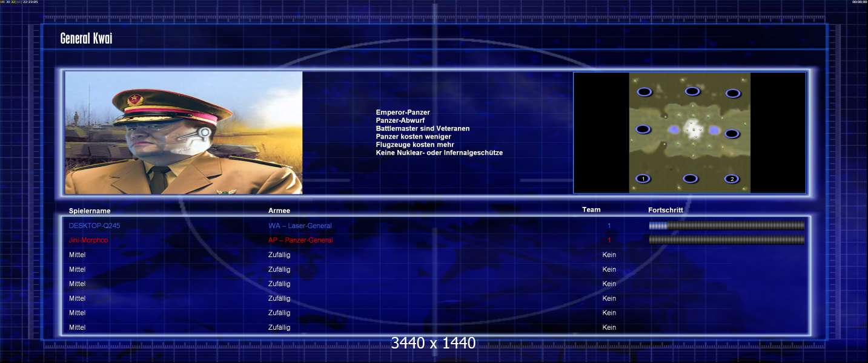This screenshot has width=868, height=363.
Task: Choose the empty bottom-center start position on minimap
Action: coord(691,178)
